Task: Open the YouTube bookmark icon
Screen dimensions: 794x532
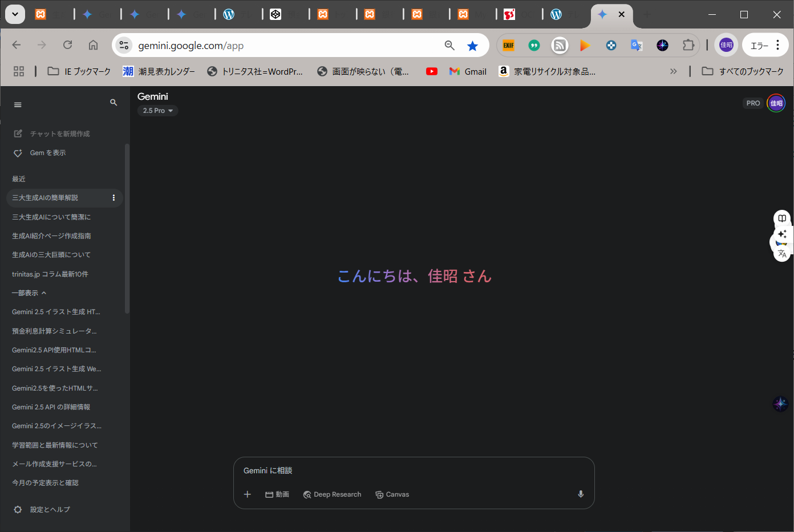Action: point(432,71)
